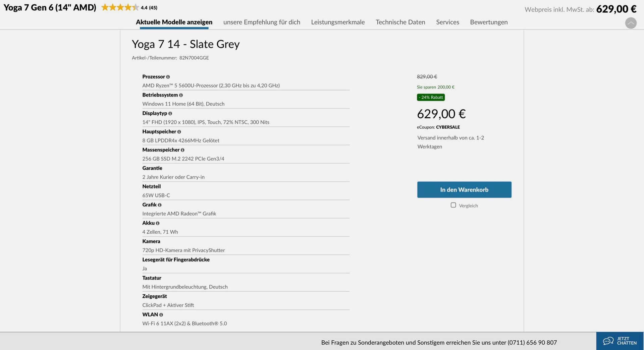The image size is (644, 350).
Task: Open unsere Empfehlung für dich tab
Action: coord(262,22)
